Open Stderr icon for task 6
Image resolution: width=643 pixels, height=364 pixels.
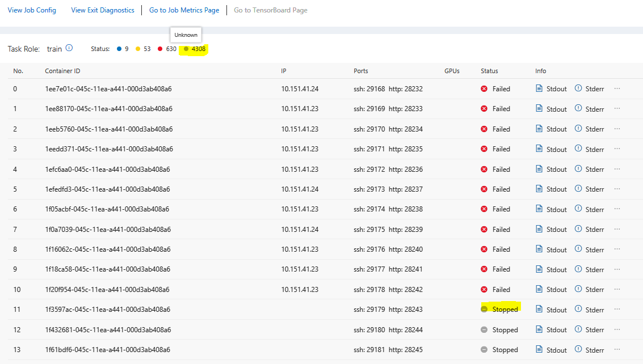click(578, 209)
